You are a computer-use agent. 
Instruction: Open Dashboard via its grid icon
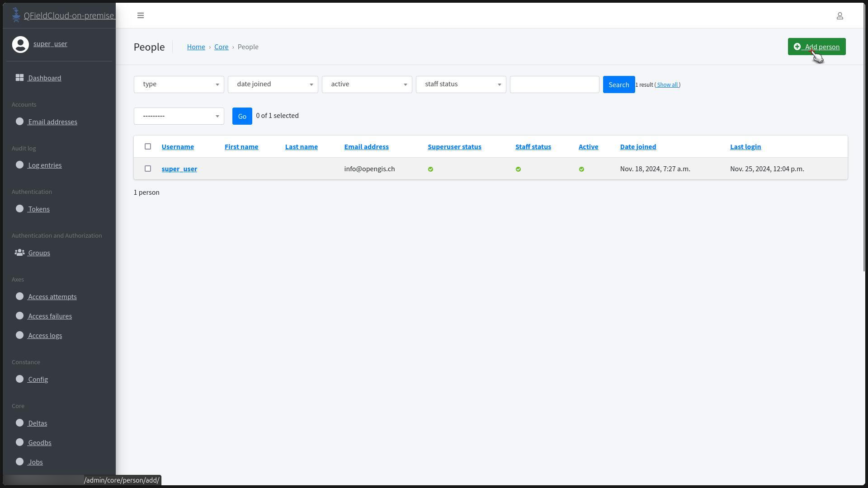tap(19, 78)
